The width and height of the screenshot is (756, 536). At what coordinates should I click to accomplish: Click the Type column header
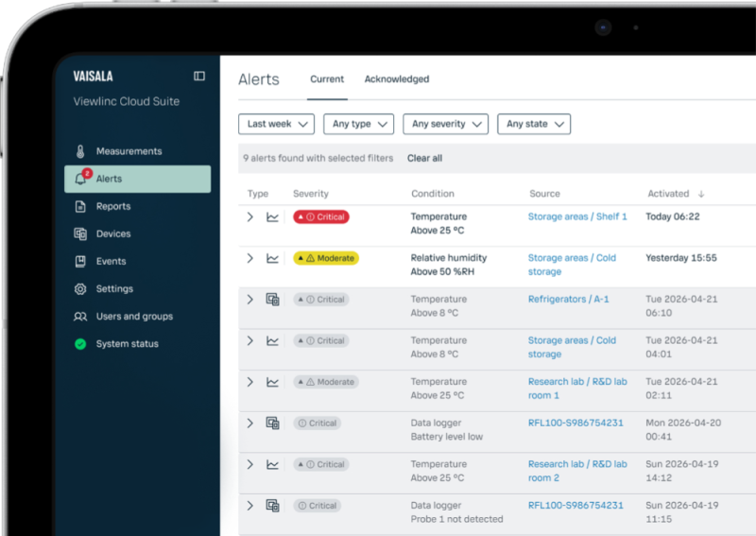pyautogui.click(x=258, y=194)
